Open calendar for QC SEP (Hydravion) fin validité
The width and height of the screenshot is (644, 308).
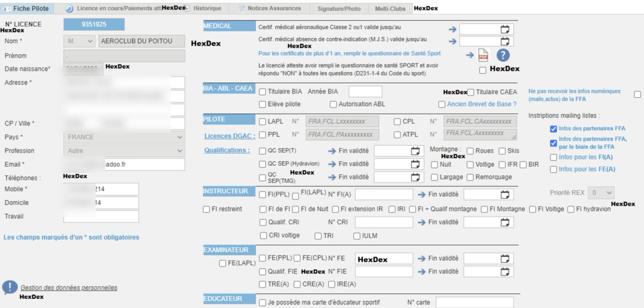[414, 164]
